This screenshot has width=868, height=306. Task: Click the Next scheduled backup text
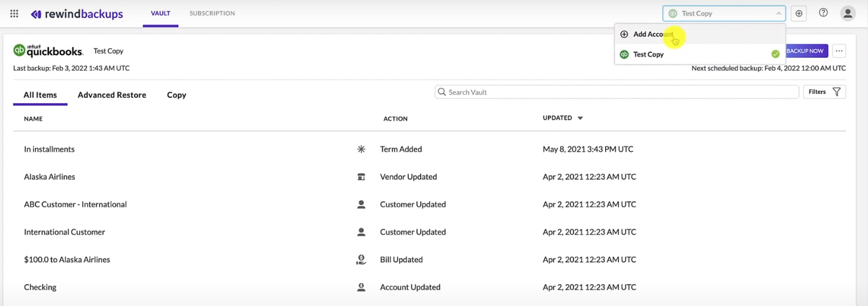[769, 68]
